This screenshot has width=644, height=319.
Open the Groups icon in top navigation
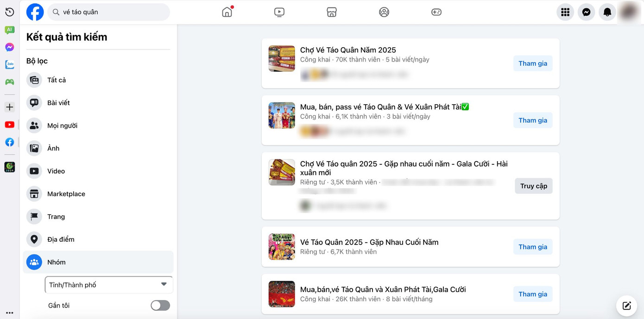coord(384,12)
